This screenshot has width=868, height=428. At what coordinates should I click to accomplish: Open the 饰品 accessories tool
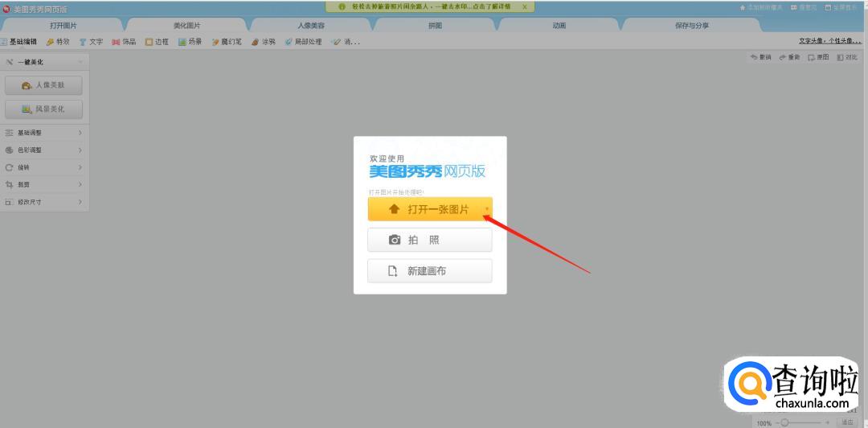coord(124,42)
